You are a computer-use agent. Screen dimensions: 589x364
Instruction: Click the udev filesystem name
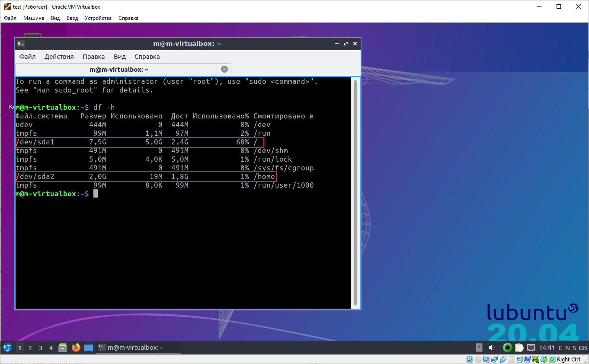(24, 125)
